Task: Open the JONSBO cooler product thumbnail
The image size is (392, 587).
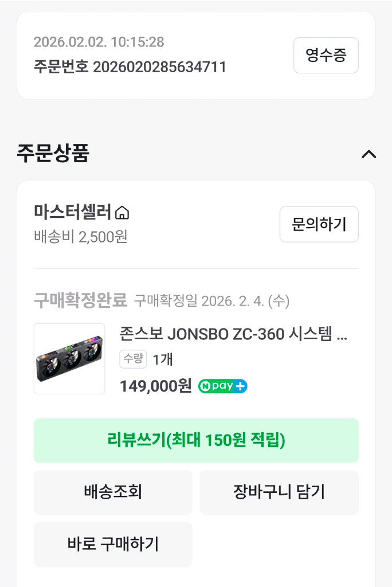Action: (x=69, y=358)
